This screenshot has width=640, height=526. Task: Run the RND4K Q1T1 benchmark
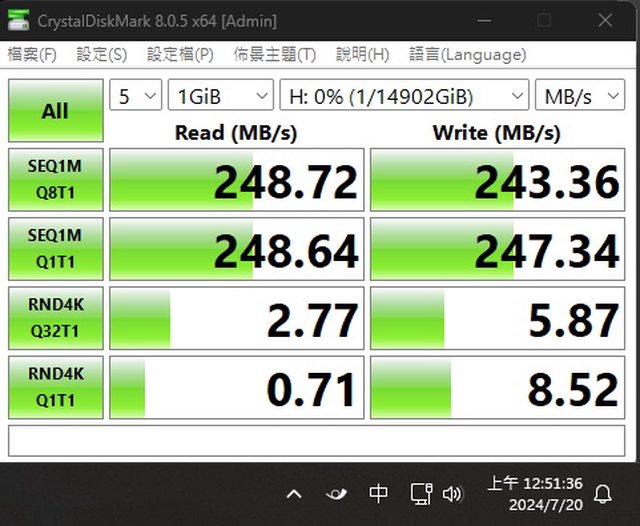[55, 387]
